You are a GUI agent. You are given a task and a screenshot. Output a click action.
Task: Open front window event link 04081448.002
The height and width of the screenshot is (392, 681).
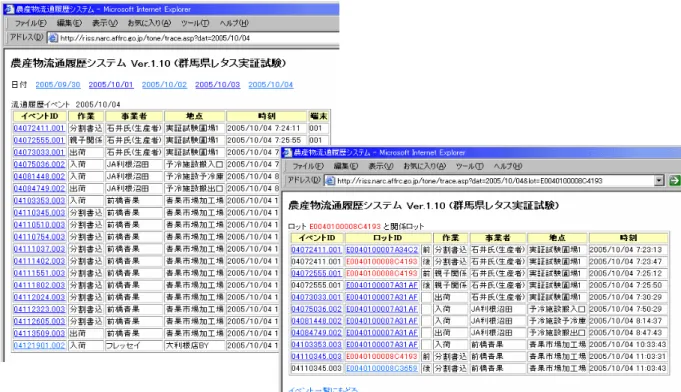pyautogui.click(x=316, y=321)
